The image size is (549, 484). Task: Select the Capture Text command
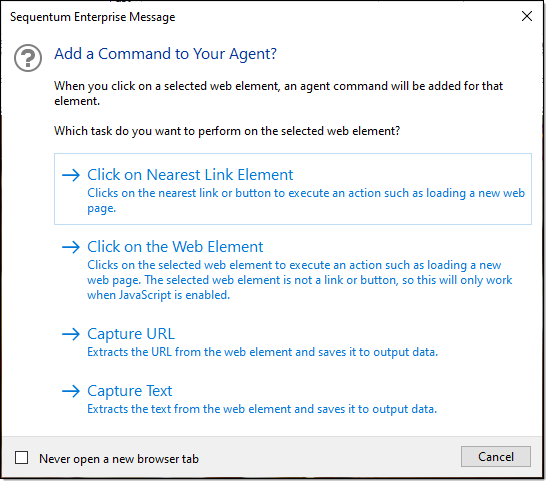click(293, 399)
